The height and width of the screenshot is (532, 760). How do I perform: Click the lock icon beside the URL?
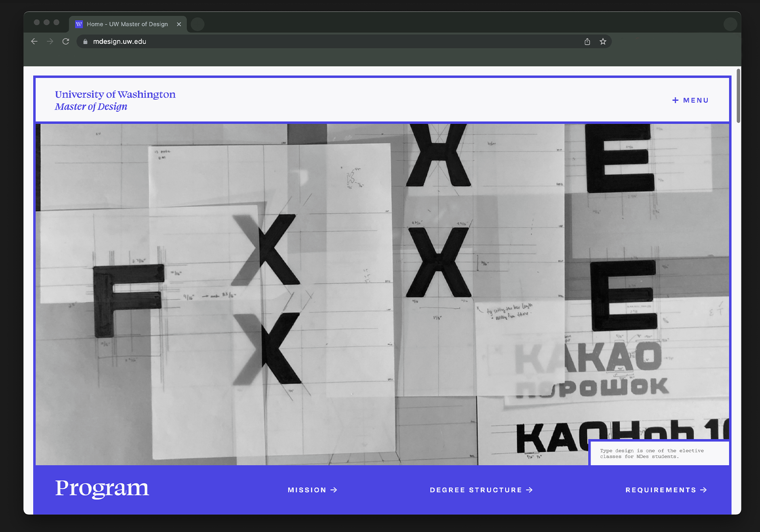click(85, 42)
